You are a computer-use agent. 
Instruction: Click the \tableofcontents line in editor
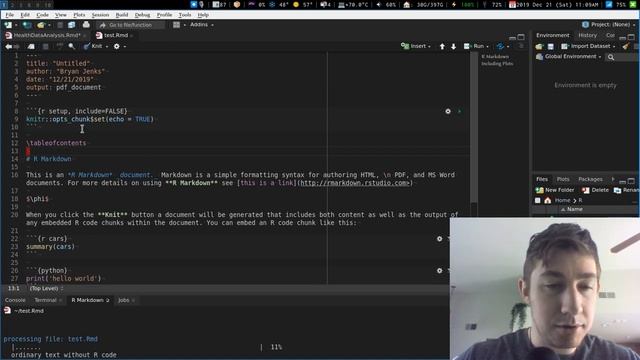(56, 143)
